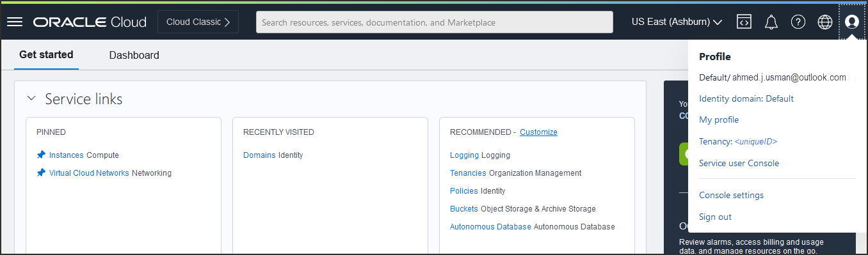Open the Identity domain: Default link
This screenshot has width=868, height=255.
click(x=746, y=98)
